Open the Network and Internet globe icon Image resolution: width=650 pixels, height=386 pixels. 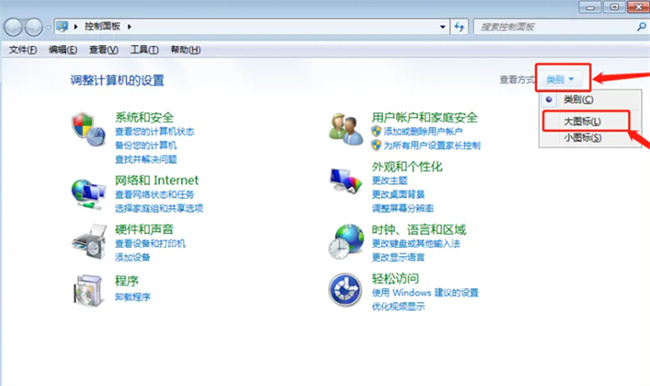tap(88, 193)
